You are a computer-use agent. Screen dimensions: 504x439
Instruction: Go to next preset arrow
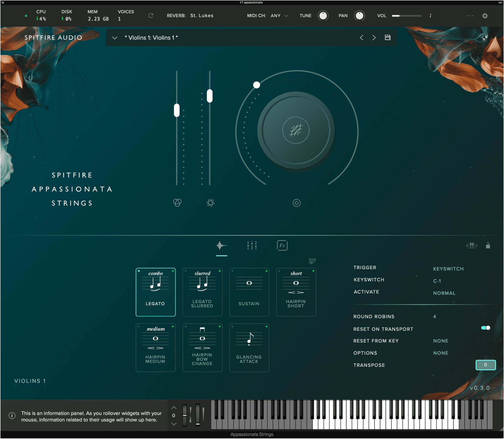point(374,38)
